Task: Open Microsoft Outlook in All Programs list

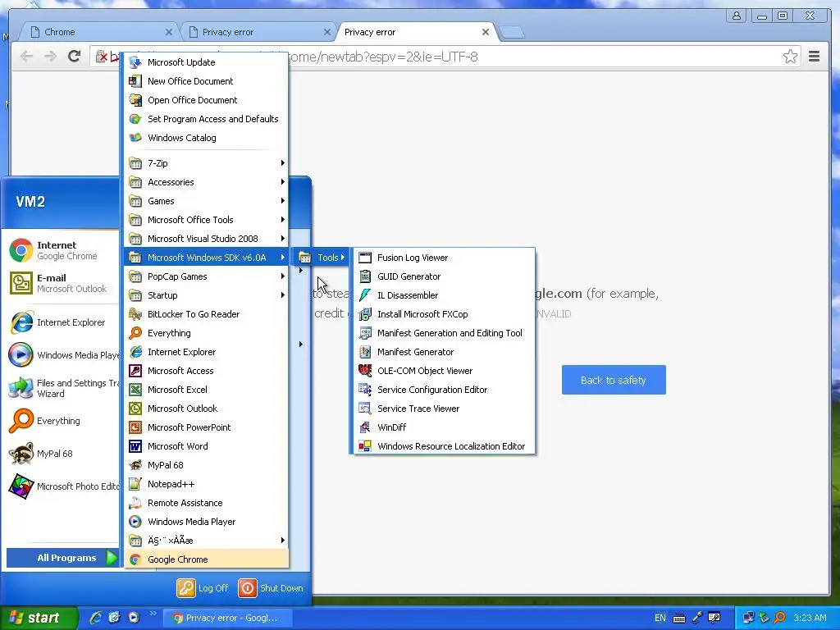Action: tap(206, 409)
